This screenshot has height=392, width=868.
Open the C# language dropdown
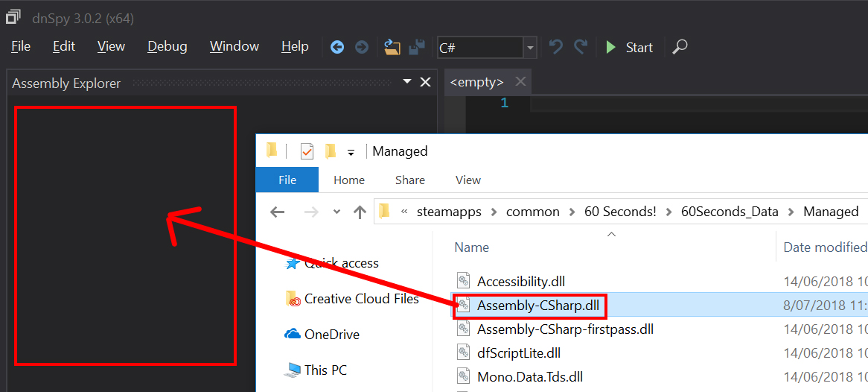coord(530,48)
